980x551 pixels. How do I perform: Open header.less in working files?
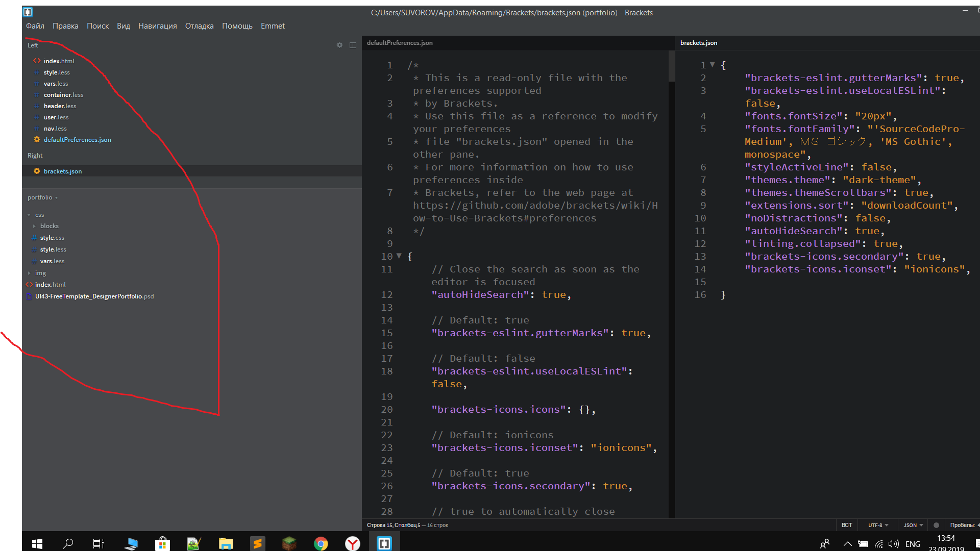tap(60, 106)
